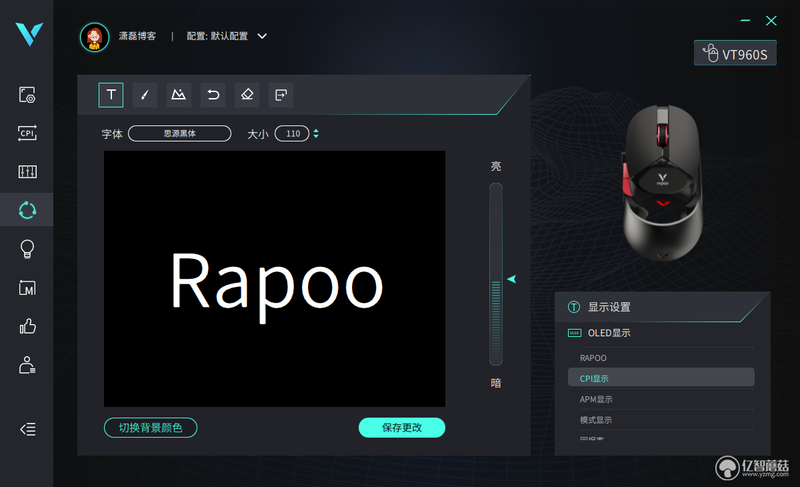Select the Text tool in toolbar

(111, 95)
